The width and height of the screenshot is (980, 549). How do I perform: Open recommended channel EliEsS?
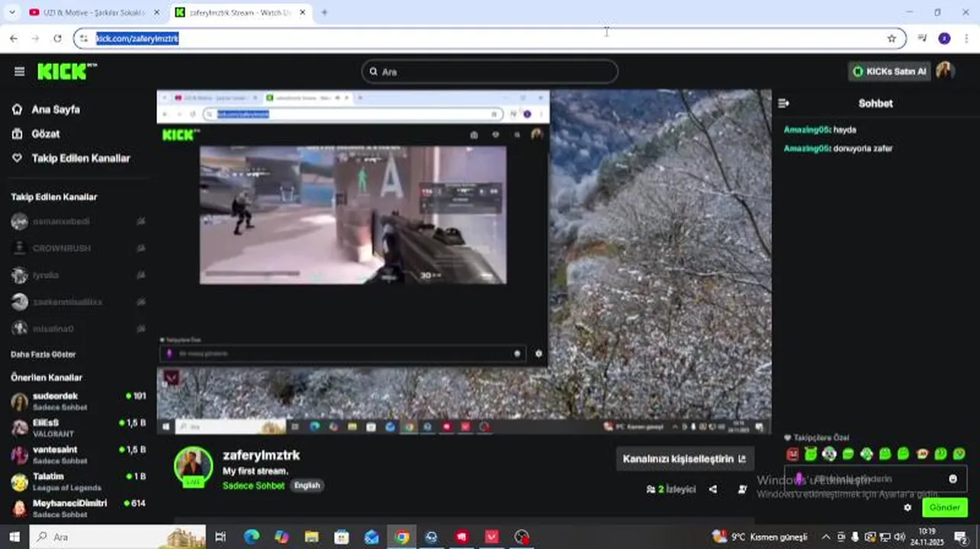tap(77, 428)
